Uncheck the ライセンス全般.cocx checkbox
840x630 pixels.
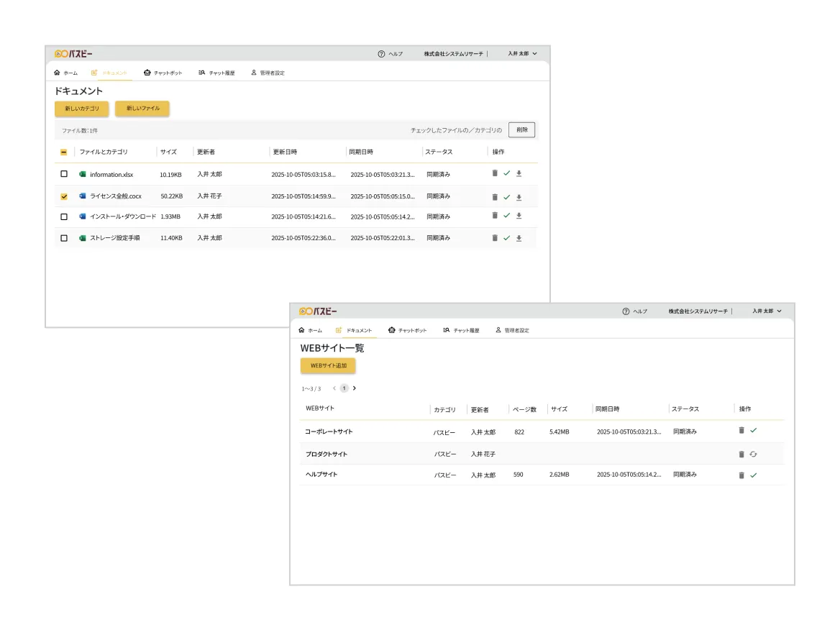pos(64,196)
